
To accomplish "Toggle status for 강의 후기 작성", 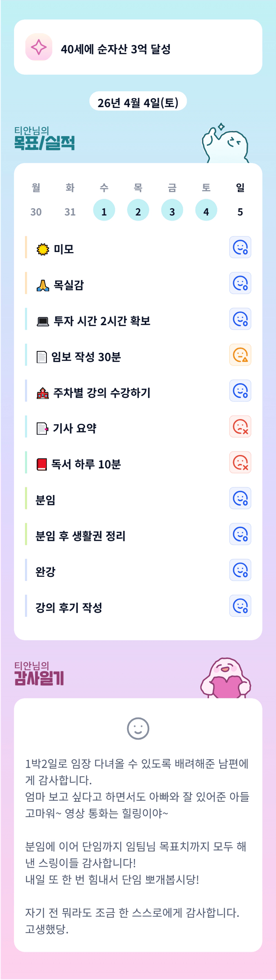I will (x=240, y=605).
